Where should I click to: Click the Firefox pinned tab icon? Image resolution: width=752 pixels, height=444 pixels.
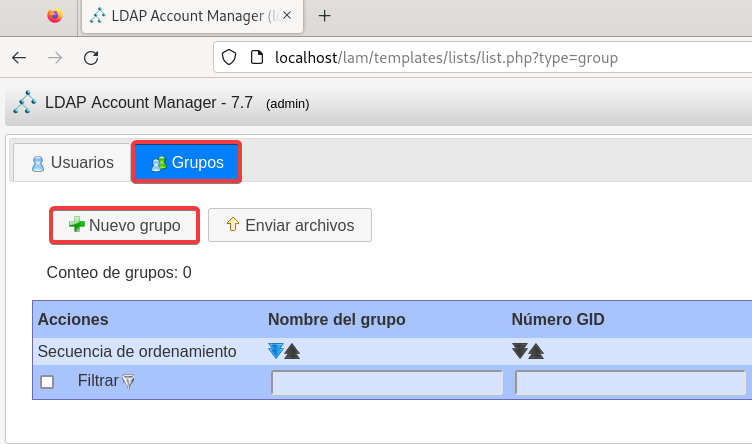click(54, 15)
